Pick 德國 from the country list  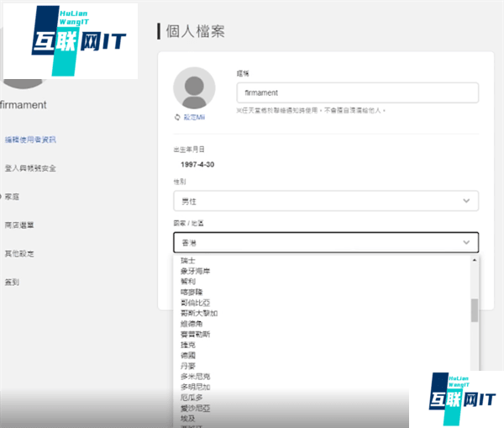coord(188,355)
